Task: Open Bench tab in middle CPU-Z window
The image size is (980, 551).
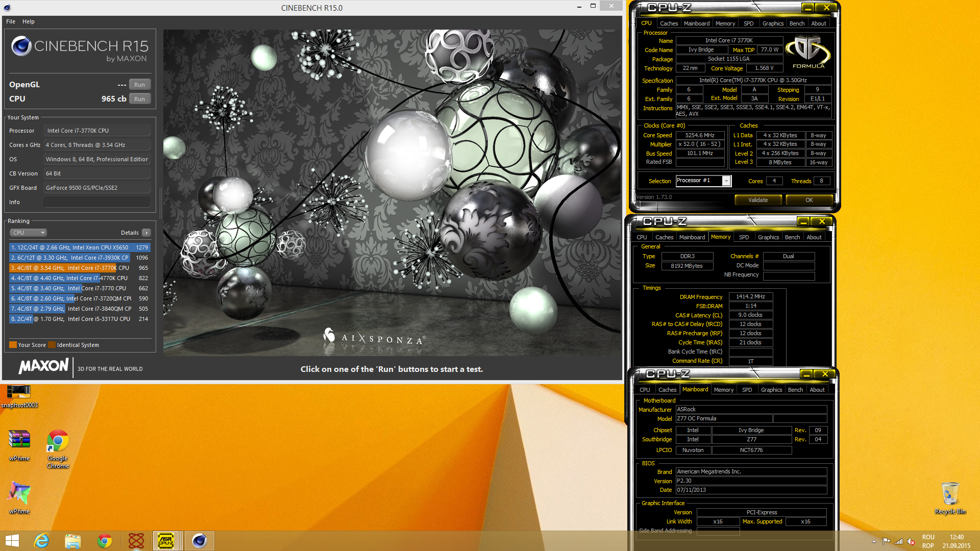Action: [792, 237]
